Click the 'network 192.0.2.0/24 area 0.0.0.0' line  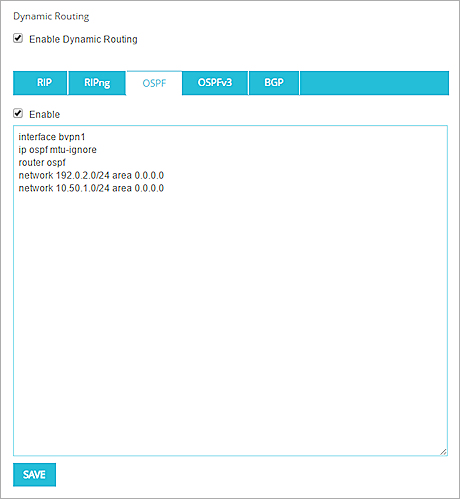91,175
